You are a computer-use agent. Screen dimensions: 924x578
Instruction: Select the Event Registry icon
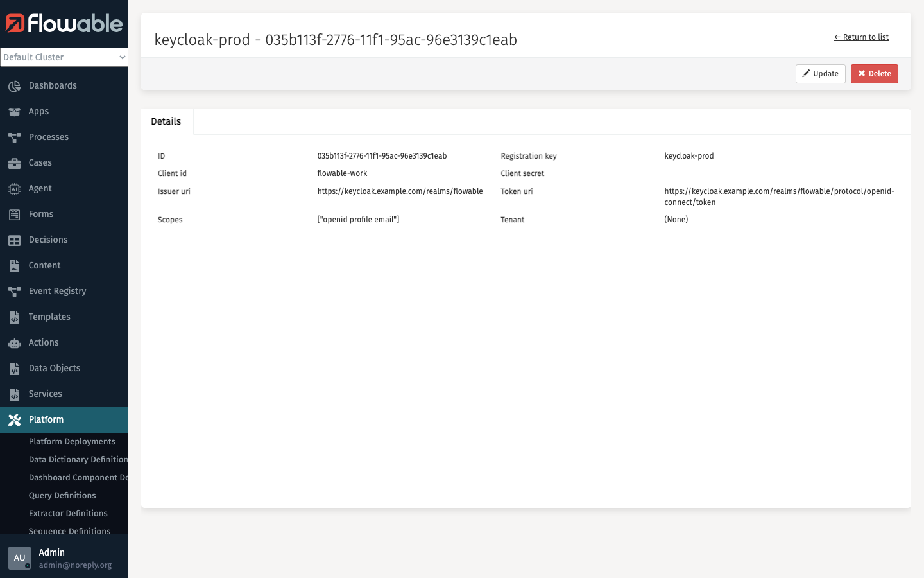pyautogui.click(x=14, y=291)
